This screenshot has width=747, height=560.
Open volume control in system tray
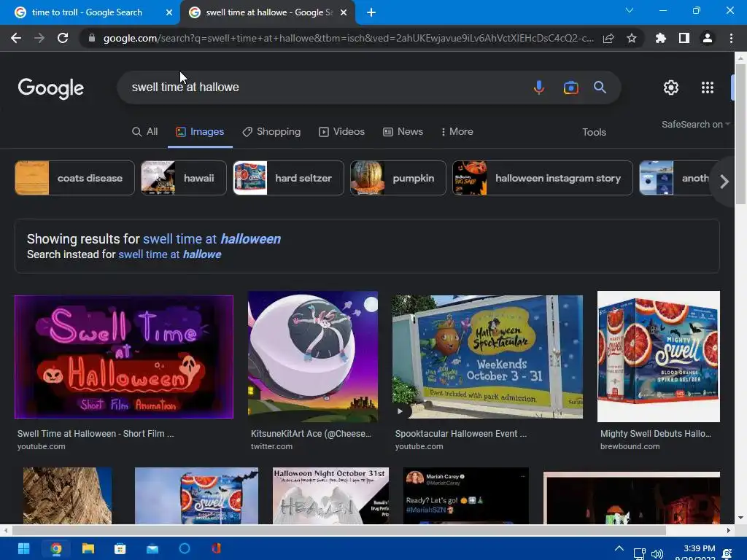pyautogui.click(x=657, y=553)
